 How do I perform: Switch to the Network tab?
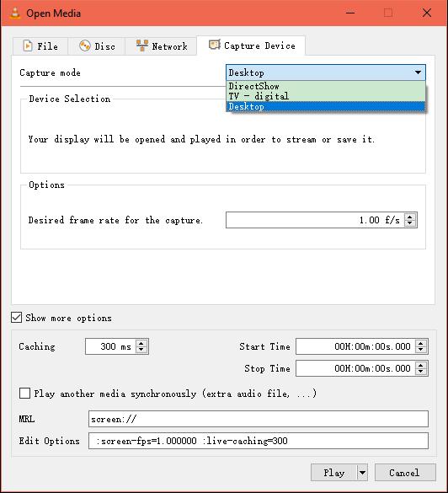click(161, 46)
